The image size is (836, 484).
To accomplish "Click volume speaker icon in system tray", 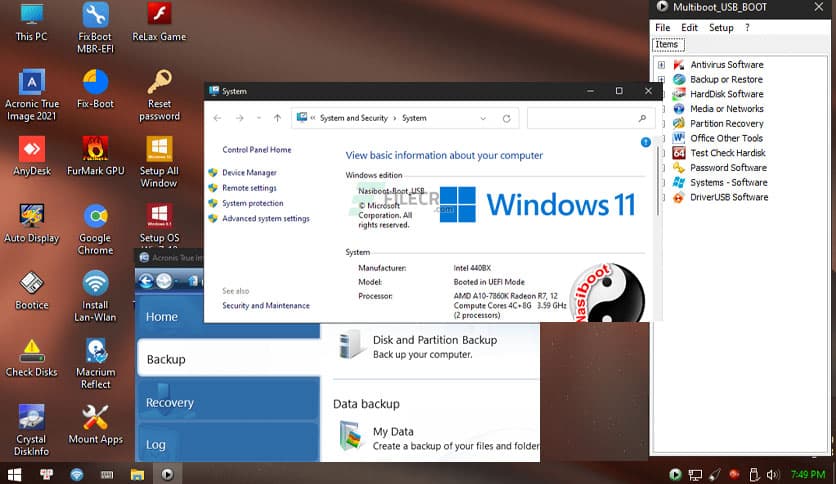I will (x=773, y=474).
